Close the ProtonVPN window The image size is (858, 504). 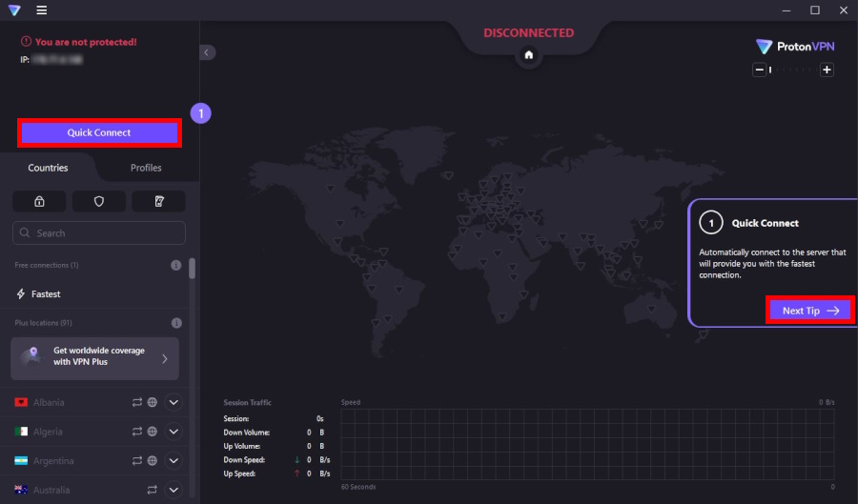coord(844,10)
